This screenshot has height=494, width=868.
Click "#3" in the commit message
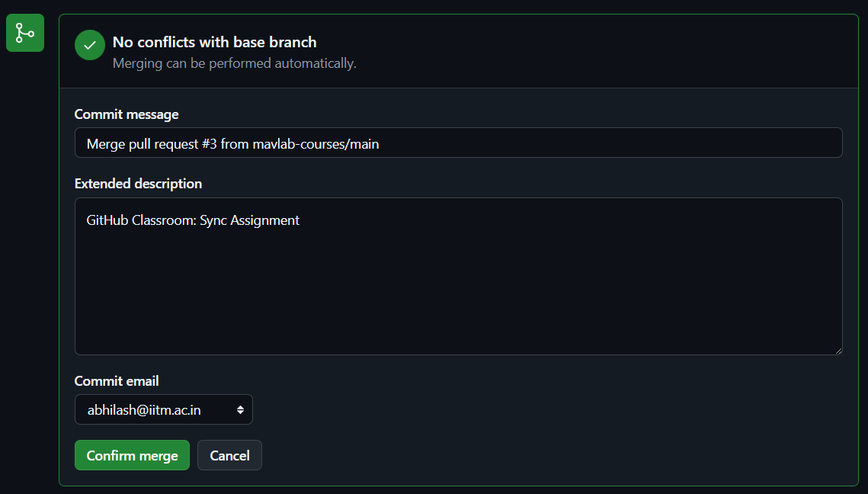pyautogui.click(x=210, y=143)
